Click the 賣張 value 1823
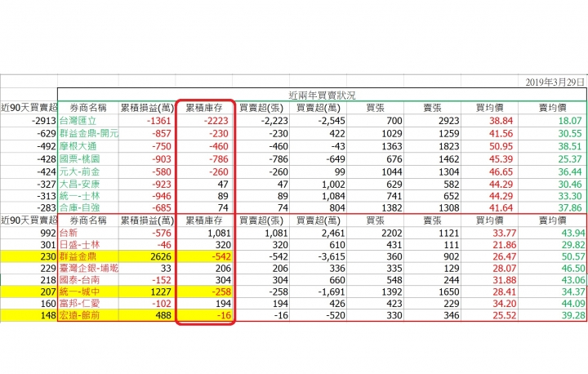 [x=449, y=146]
